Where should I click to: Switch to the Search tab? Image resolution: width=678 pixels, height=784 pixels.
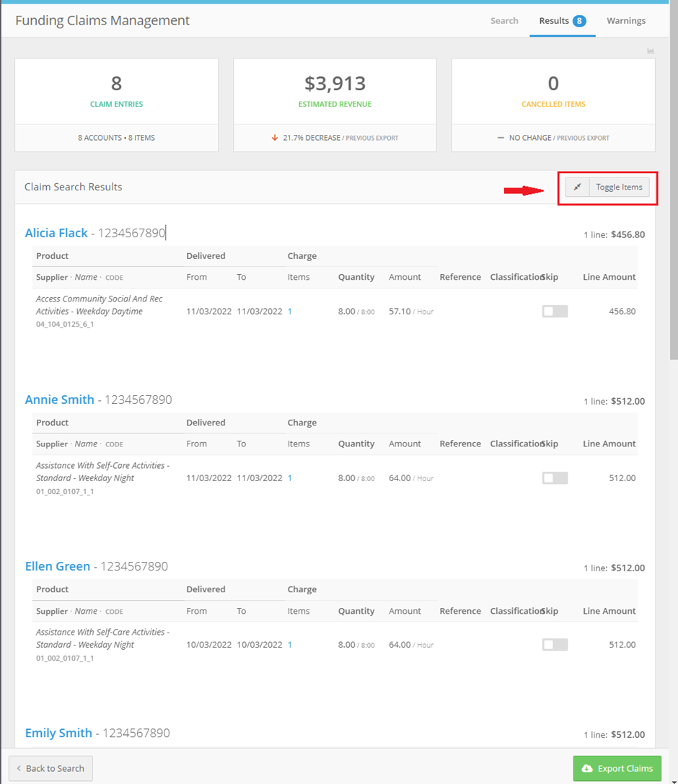tap(504, 20)
